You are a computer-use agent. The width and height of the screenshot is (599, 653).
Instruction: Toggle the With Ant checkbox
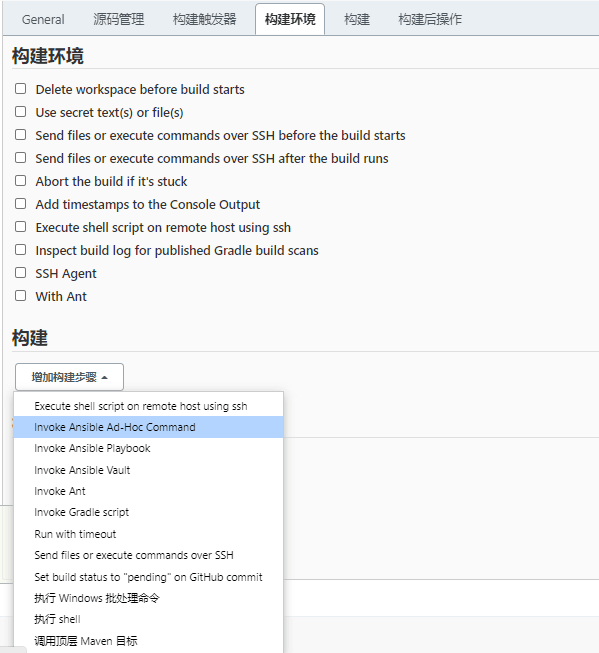[x=20, y=296]
